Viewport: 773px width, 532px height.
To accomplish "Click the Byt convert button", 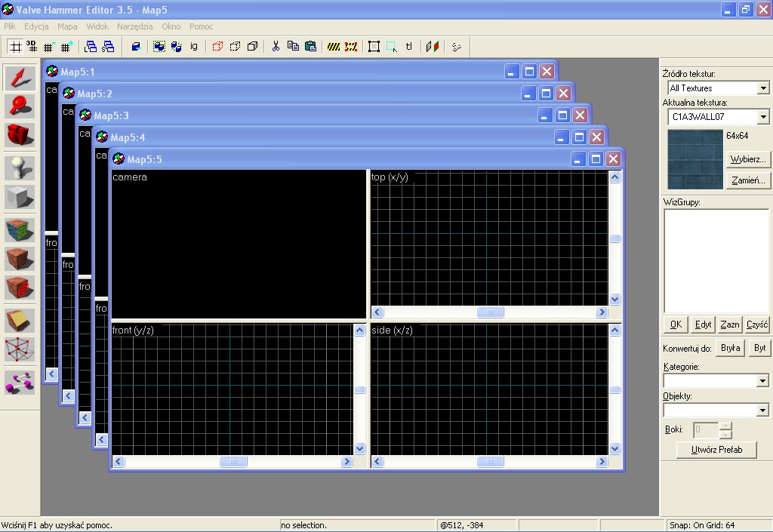I will (759, 348).
